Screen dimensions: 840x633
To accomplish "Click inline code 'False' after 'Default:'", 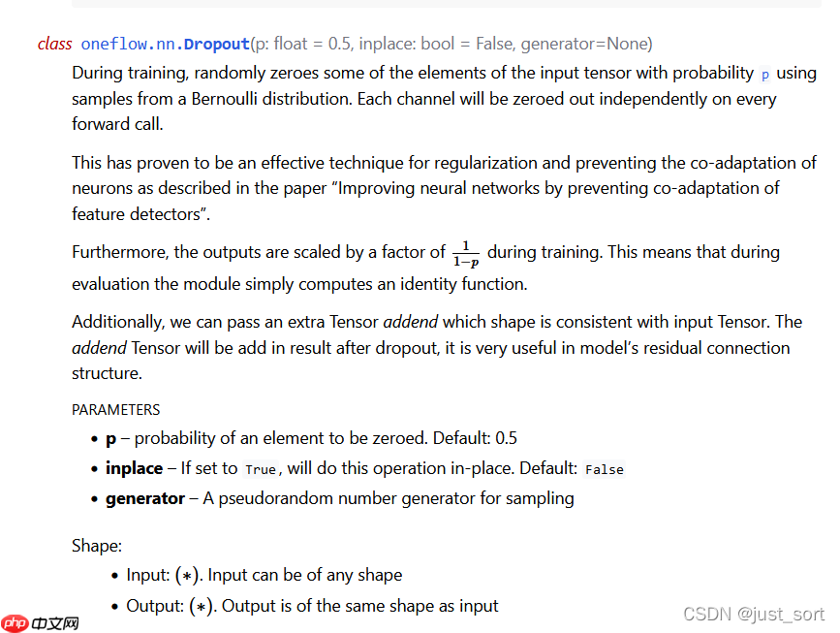I will tap(604, 469).
